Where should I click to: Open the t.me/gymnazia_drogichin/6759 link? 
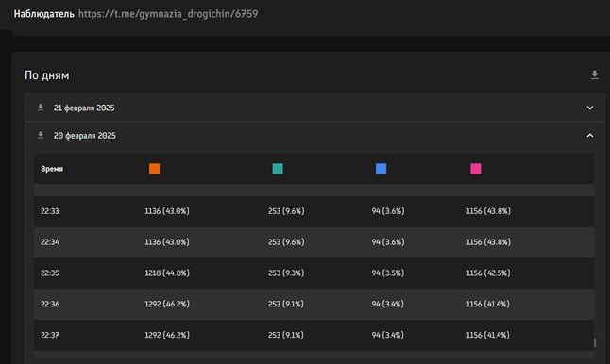(x=168, y=14)
